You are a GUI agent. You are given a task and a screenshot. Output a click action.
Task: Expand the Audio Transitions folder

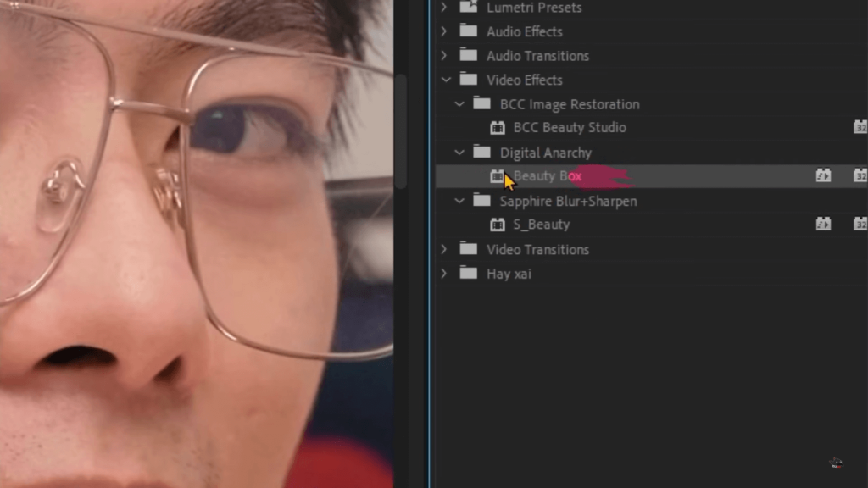point(443,55)
